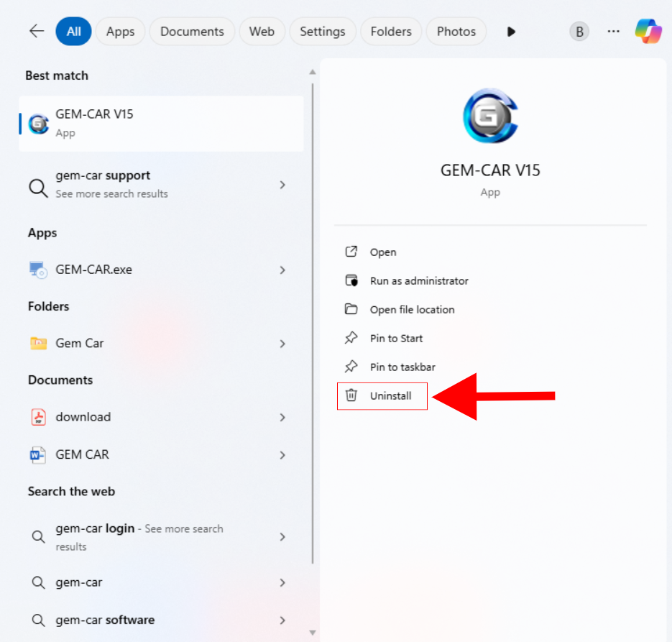Click results list scrollbar down arrow
672x642 pixels.
313,633
